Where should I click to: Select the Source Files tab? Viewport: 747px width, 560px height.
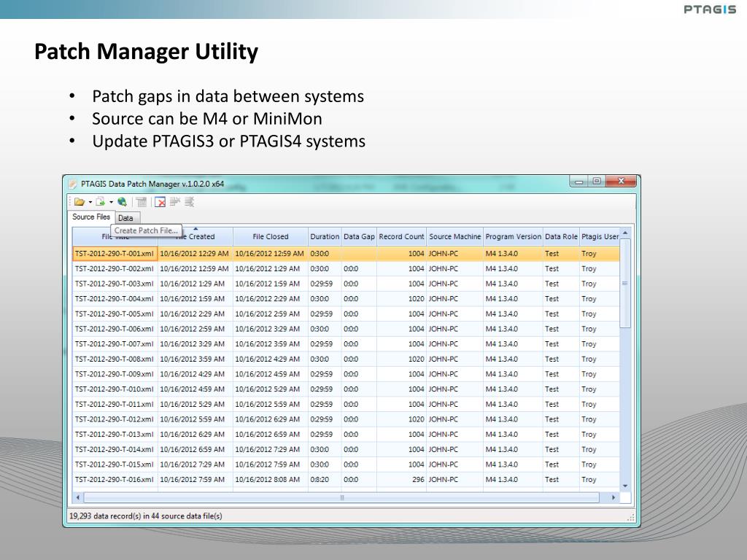[91, 217]
